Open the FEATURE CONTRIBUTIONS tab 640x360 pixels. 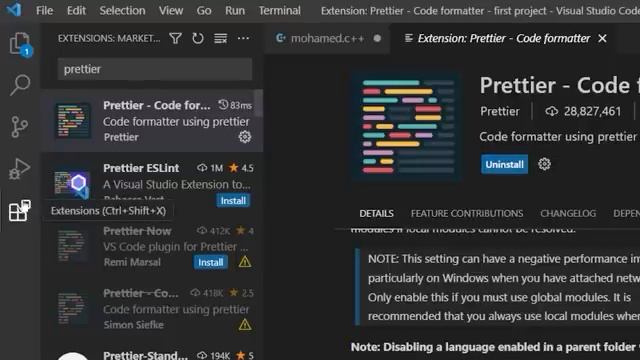click(x=467, y=213)
